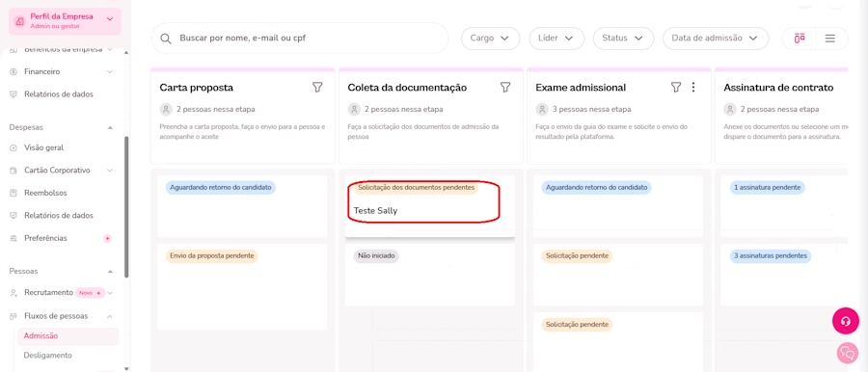The width and height of the screenshot is (868, 372).
Task: Open Exame admissional column options menu
Action: [x=693, y=88]
